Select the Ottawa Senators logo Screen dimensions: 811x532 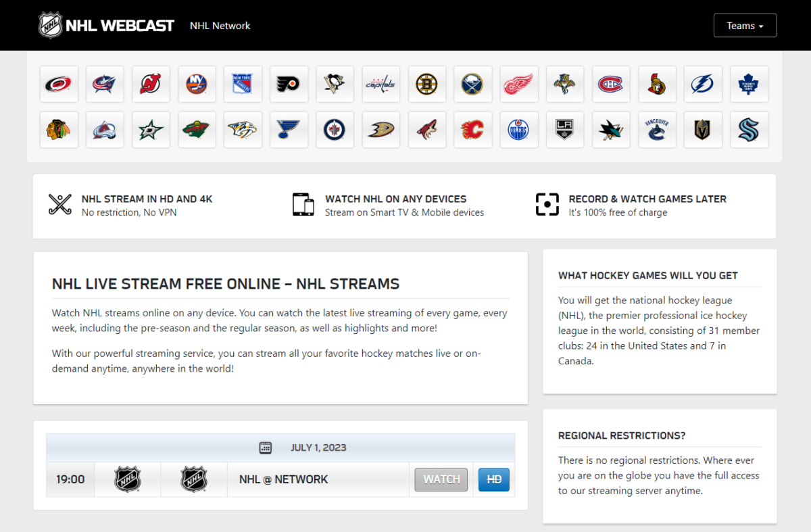(657, 84)
